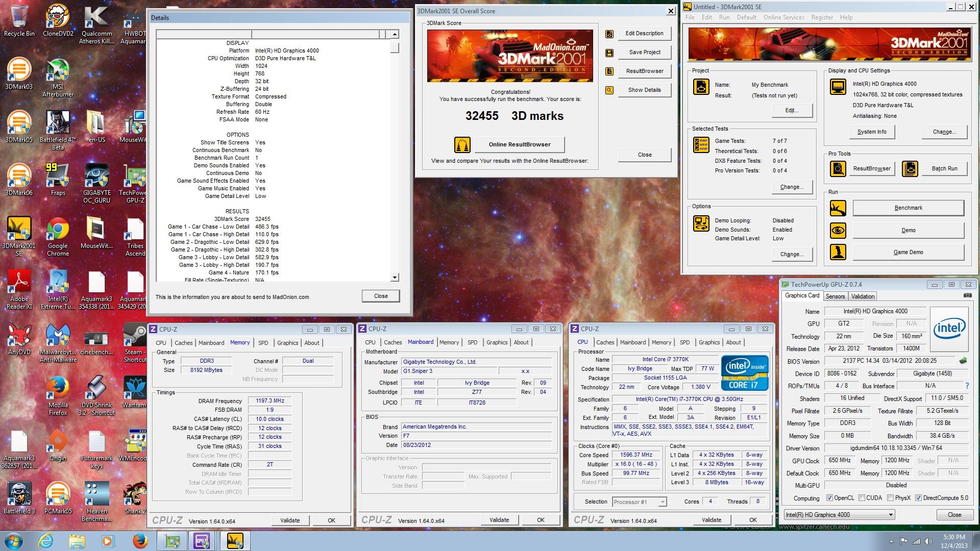The height and width of the screenshot is (551, 980).
Task: Open PCMark05 desktop shortcut
Action: [58, 498]
